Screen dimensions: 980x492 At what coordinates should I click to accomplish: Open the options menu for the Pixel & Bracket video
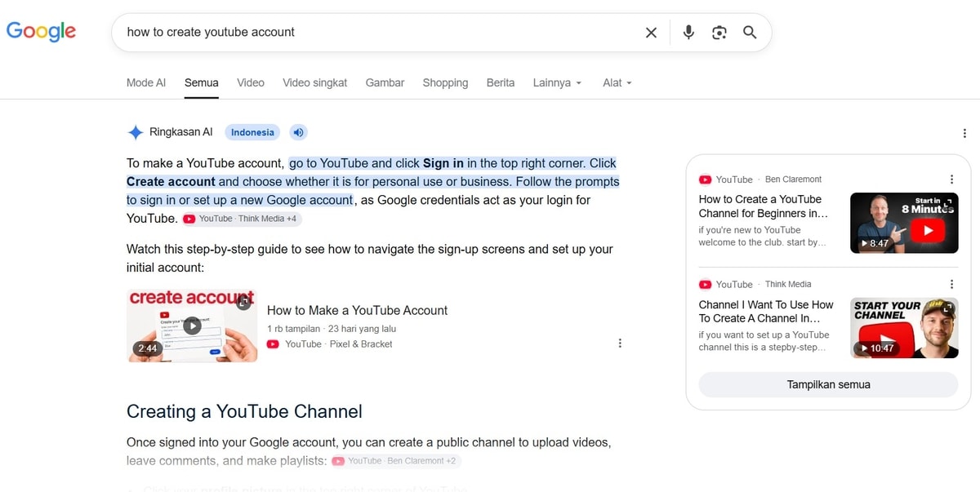click(620, 344)
